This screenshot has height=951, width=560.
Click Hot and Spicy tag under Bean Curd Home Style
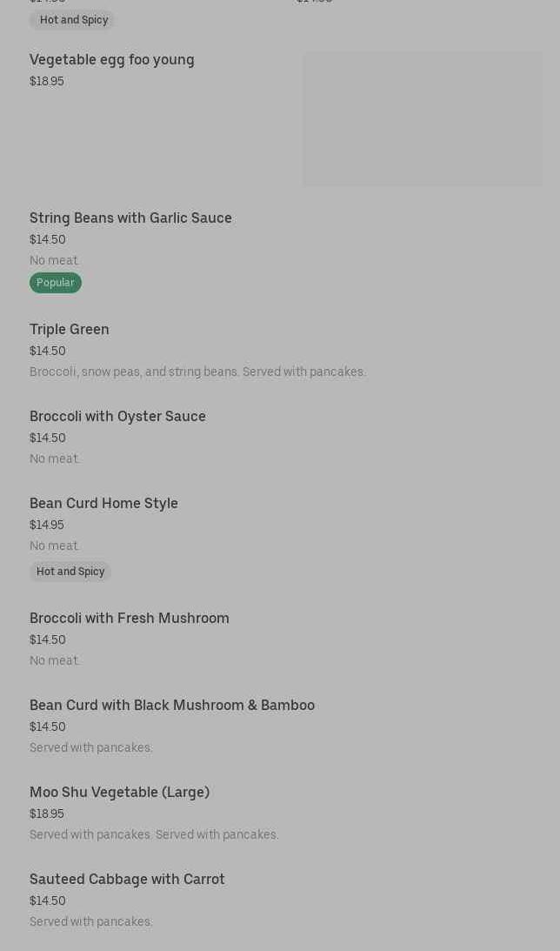point(70,572)
